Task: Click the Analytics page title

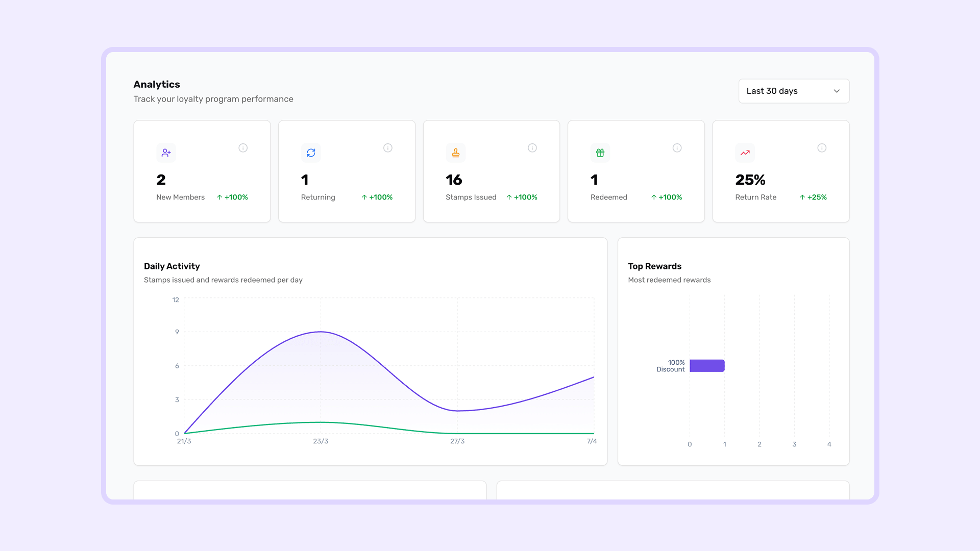Action: [157, 84]
